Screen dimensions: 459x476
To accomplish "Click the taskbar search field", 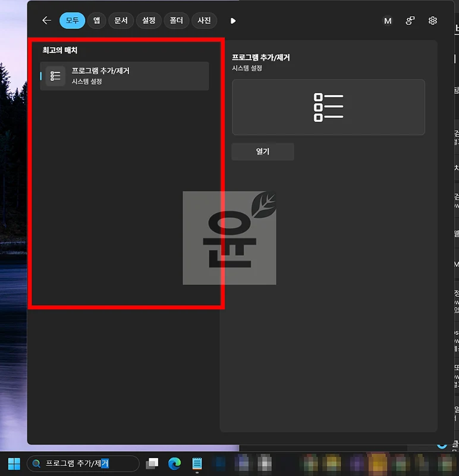I will (x=83, y=464).
